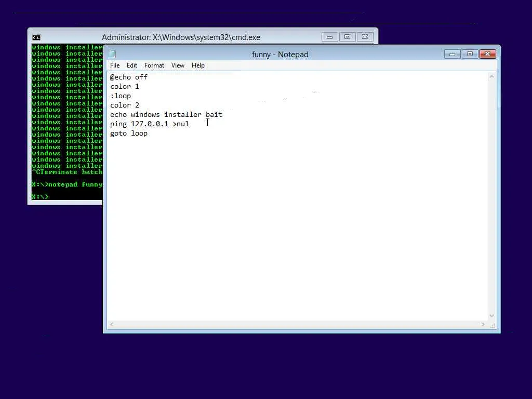532x399 pixels.
Task: Click Notepad vertical scrollbar down arrow
Action: pyautogui.click(x=491, y=315)
